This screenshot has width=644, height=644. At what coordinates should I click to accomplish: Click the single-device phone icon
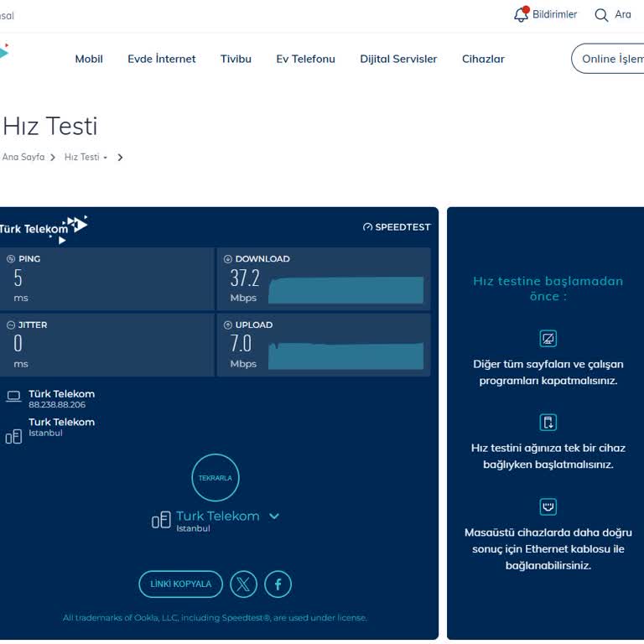tap(548, 423)
